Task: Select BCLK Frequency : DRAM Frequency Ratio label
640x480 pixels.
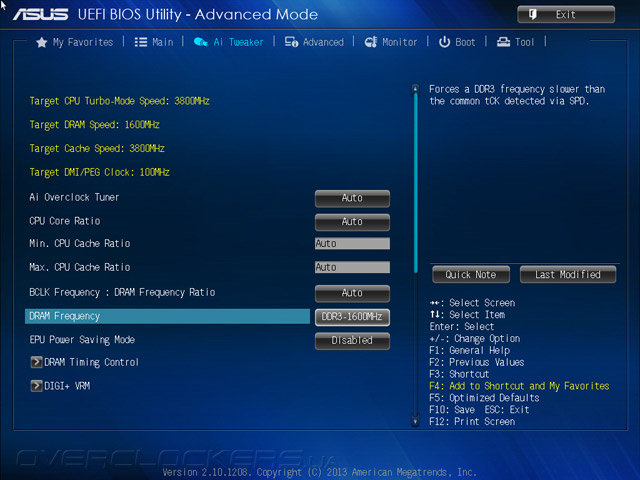Action: (122, 293)
